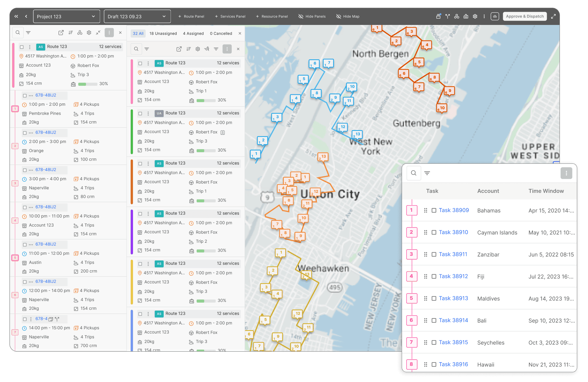
Task: Open Task 38910 link
Action: pos(454,232)
